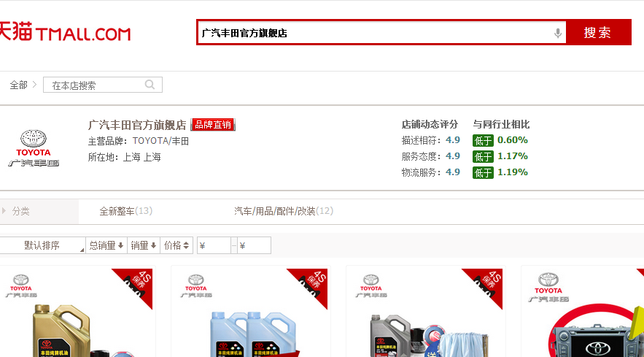Click the 品牌直销 badge
Screen dimensions: 644x357
[213, 125]
